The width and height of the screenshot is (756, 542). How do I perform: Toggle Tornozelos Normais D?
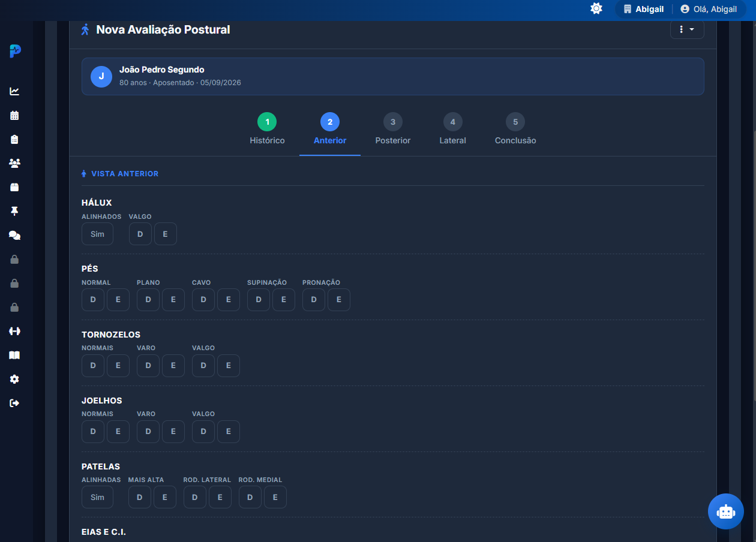click(x=93, y=366)
